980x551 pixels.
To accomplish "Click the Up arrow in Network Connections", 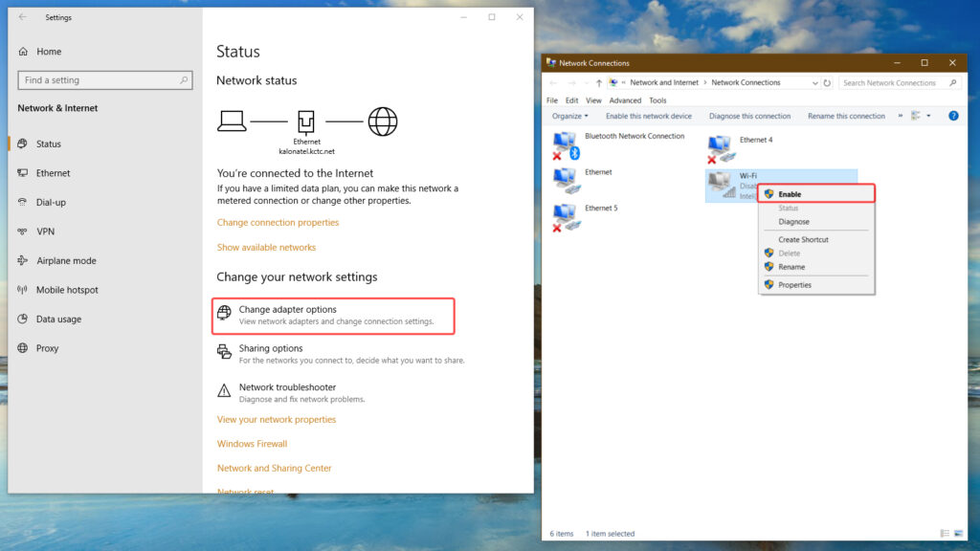I will coord(599,83).
